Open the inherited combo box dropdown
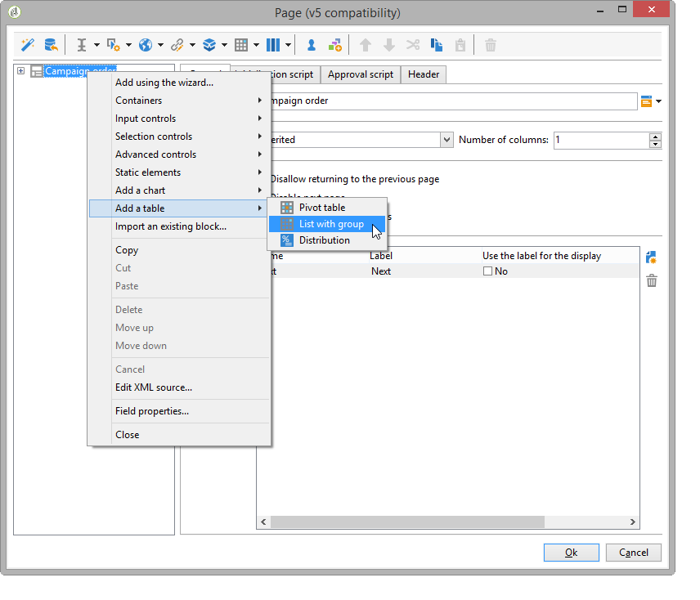The width and height of the screenshot is (700, 600). coord(446,140)
